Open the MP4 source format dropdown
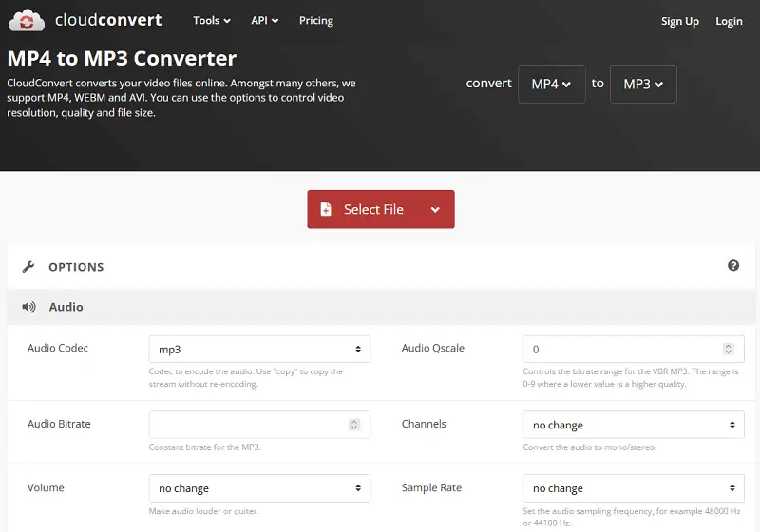This screenshot has width=760, height=532. coord(552,84)
